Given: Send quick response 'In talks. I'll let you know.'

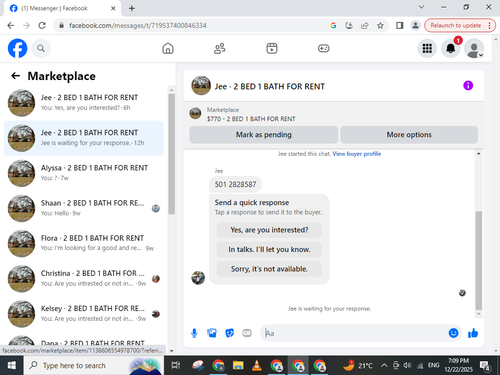Looking at the screenshot, I should pos(269,249).
